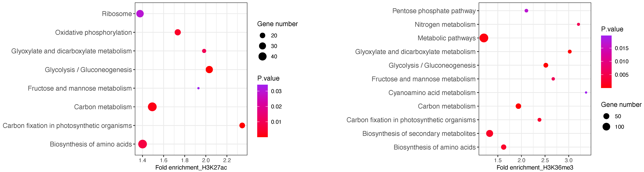
Task: Click the 'Fold enrichment_H3K36me3' axis title
Action: tap(535, 168)
